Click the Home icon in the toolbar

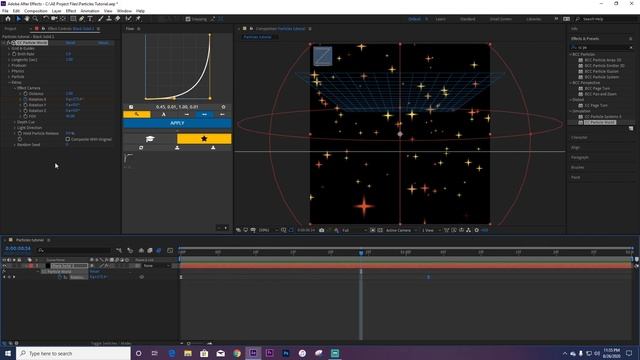(x=8, y=19)
